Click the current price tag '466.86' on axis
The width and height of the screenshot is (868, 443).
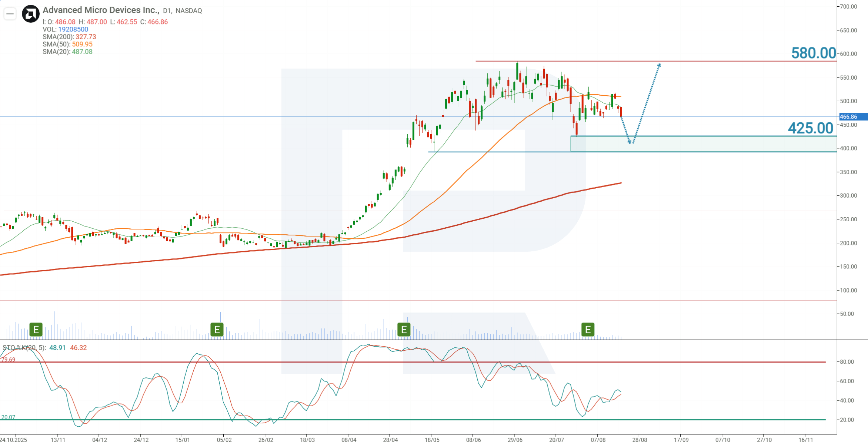point(853,117)
